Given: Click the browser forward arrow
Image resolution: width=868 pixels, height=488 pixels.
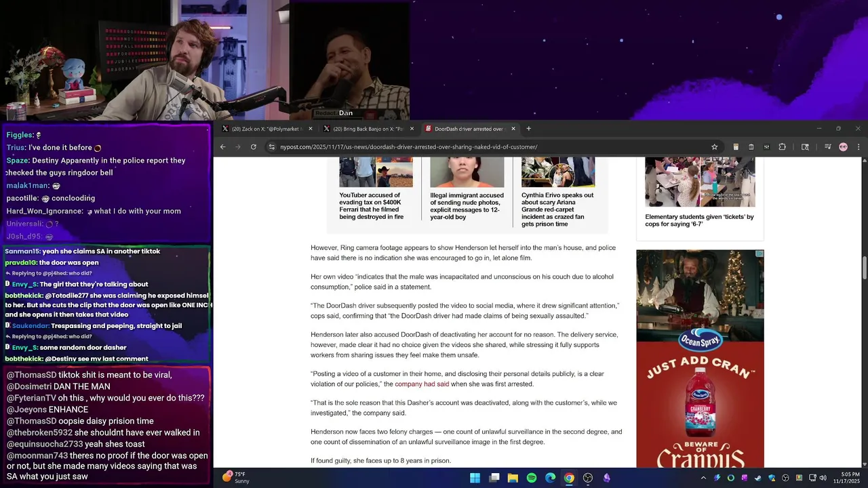Looking at the screenshot, I should click(x=238, y=147).
